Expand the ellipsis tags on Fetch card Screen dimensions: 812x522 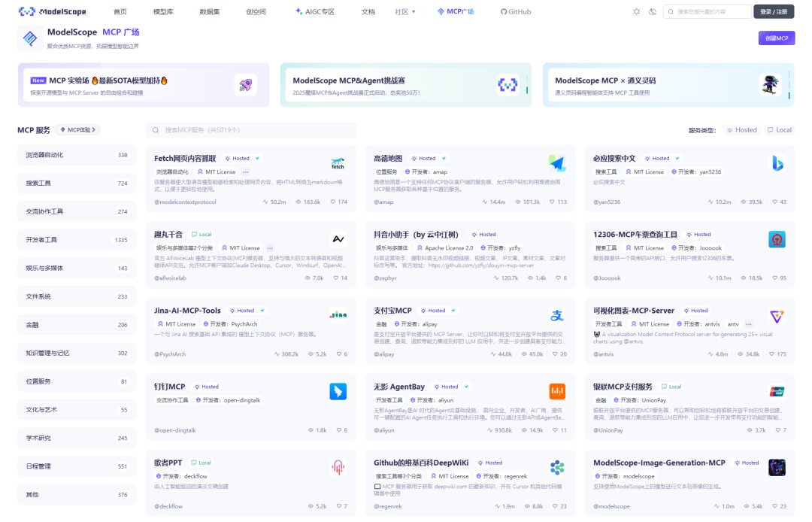246,172
